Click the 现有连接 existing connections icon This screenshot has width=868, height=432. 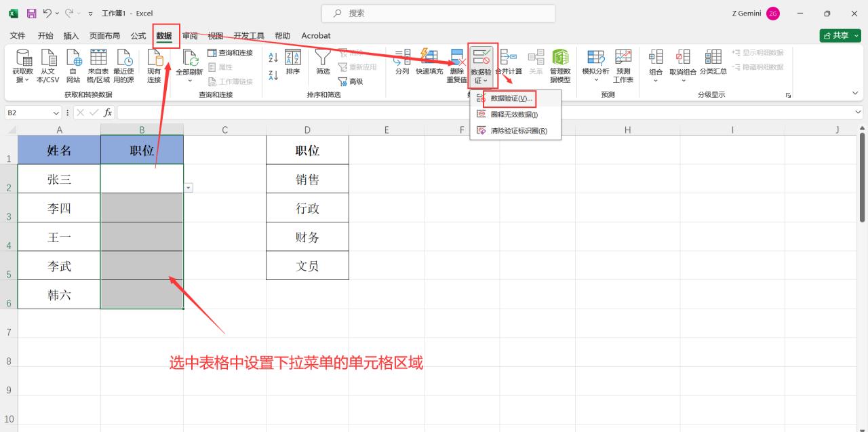(x=154, y=66)
